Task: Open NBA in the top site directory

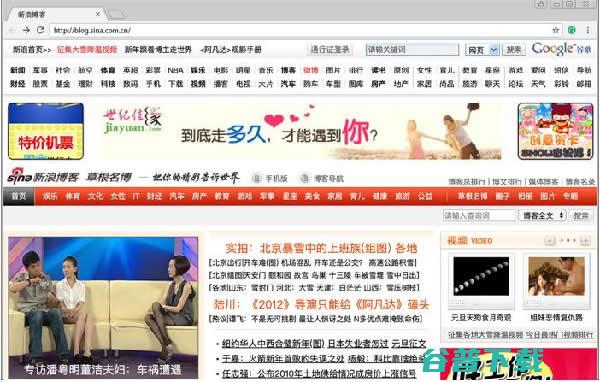Action: click(175, 70)
